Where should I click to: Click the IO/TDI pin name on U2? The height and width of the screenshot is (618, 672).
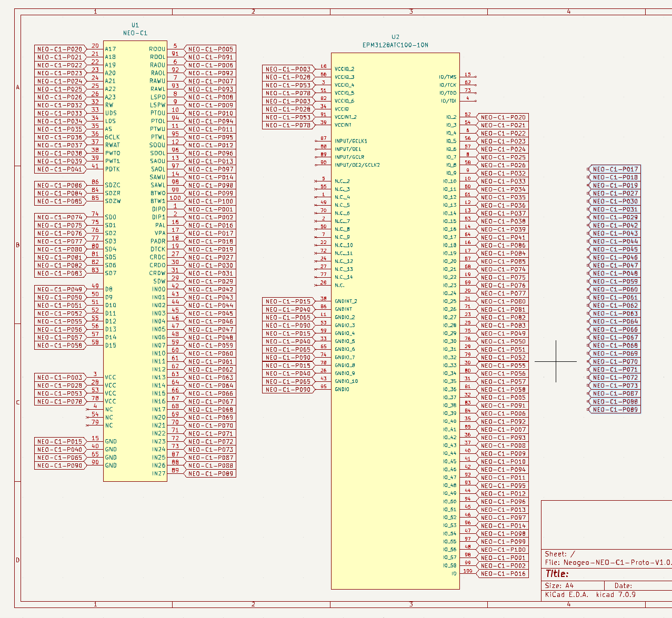click(448, 101)
